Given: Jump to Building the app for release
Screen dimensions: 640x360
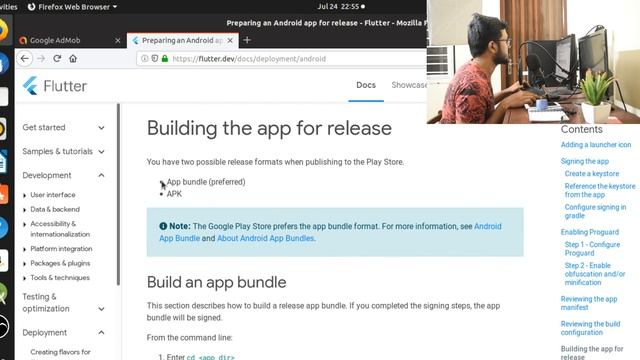Looking at the screenshot, I should pos(592,352).
